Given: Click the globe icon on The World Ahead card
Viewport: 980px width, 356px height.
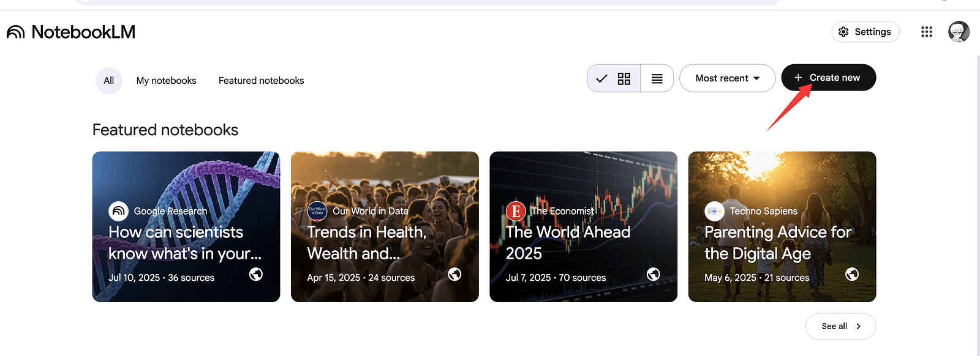Looking at the screenshot, I should pos(654,274).
